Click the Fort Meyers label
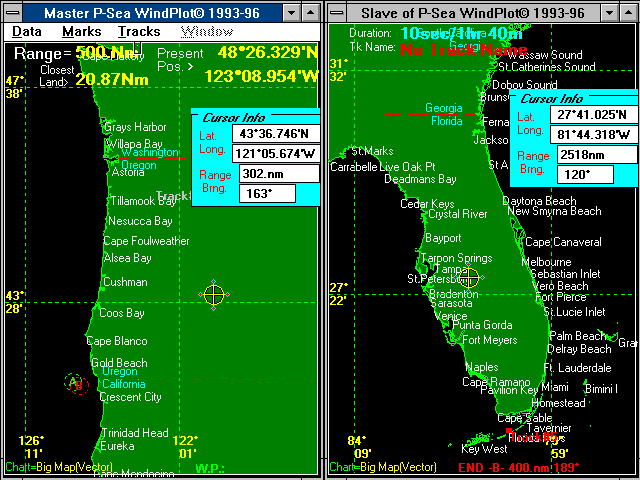Viewport: 640px width, 480px height. coord(489,340)
